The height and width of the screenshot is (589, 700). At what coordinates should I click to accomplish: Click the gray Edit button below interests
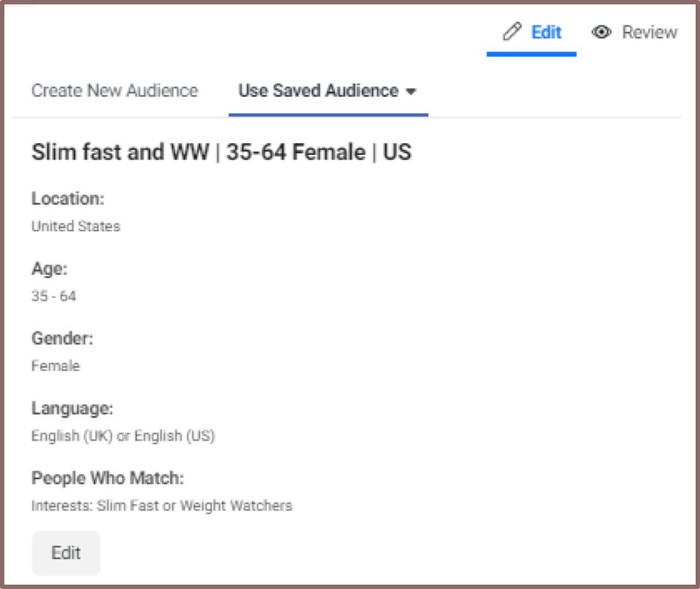[66, 553]
